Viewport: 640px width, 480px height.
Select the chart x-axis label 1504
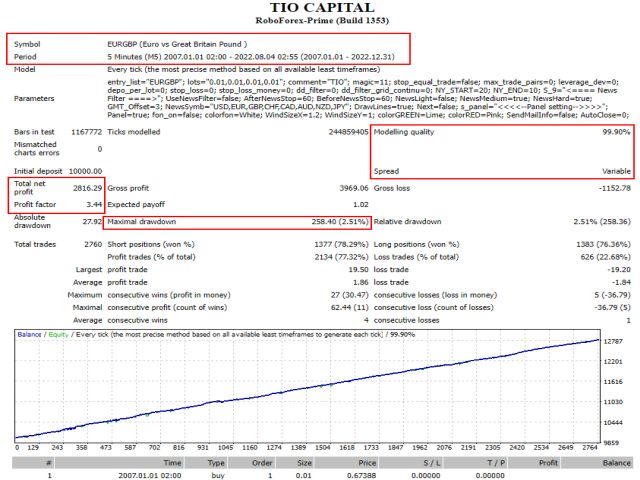coord(322,448)
